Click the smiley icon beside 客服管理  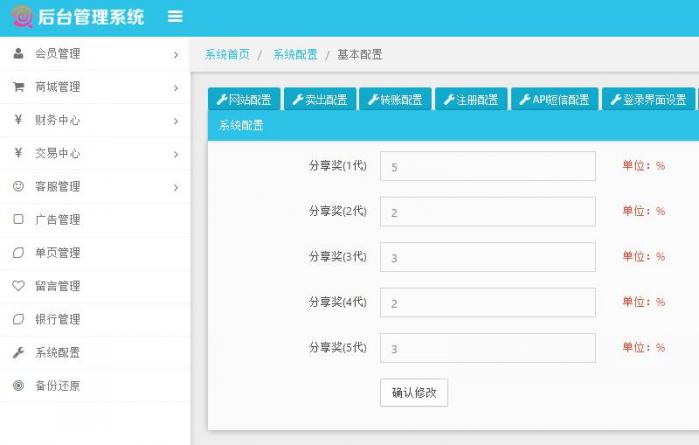18,187
